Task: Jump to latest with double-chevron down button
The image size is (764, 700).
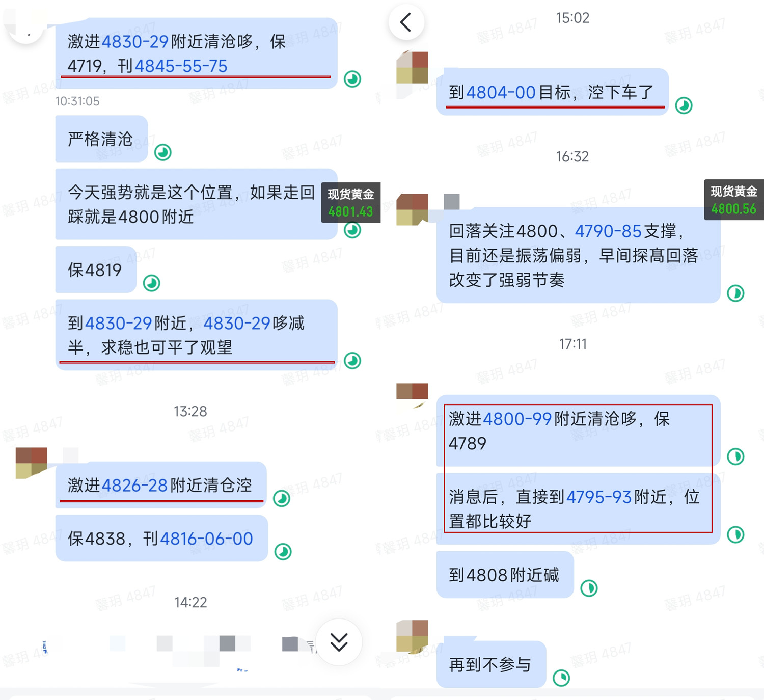Action: [x=339, y=642]
